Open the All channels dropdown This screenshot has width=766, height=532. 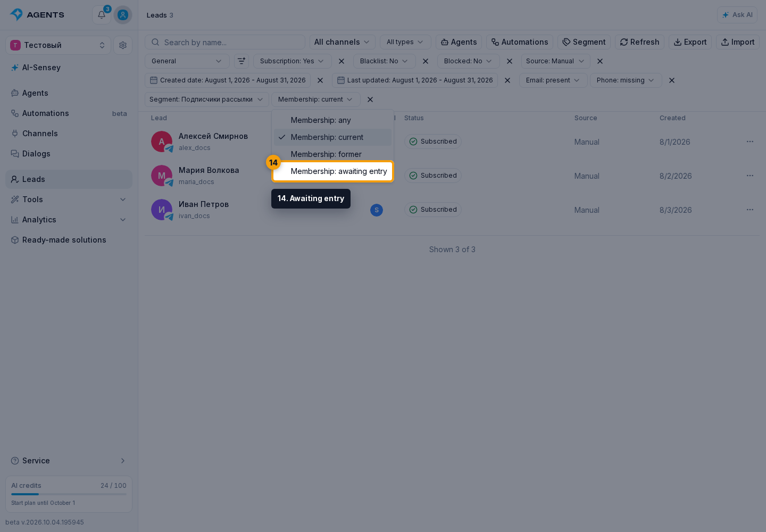pyautogui.click(x=343, y=42)
